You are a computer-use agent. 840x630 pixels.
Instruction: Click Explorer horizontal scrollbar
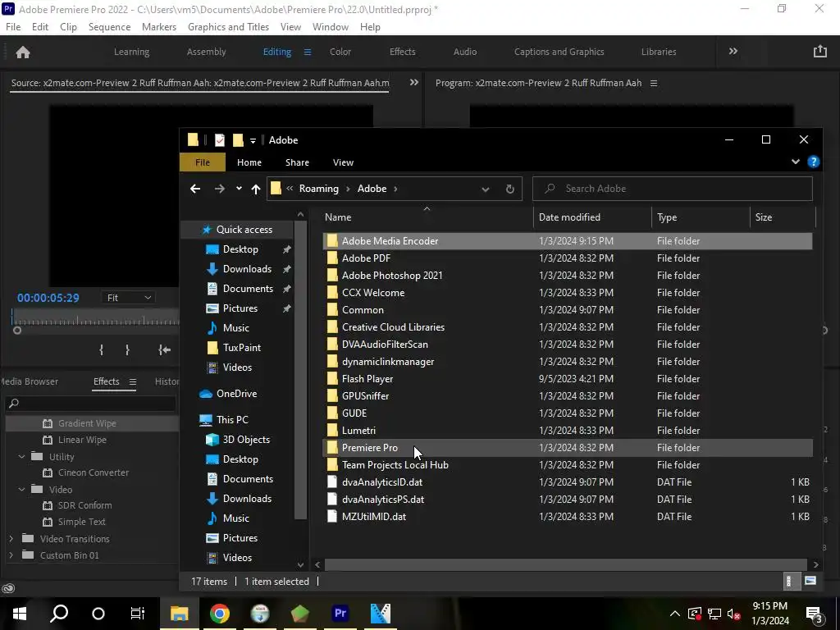565,564
